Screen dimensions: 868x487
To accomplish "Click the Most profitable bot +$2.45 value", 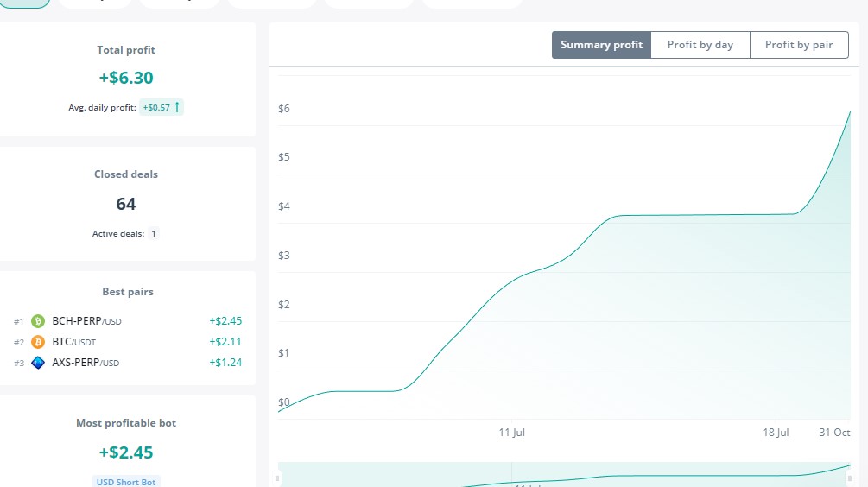I will click(125, 452).
